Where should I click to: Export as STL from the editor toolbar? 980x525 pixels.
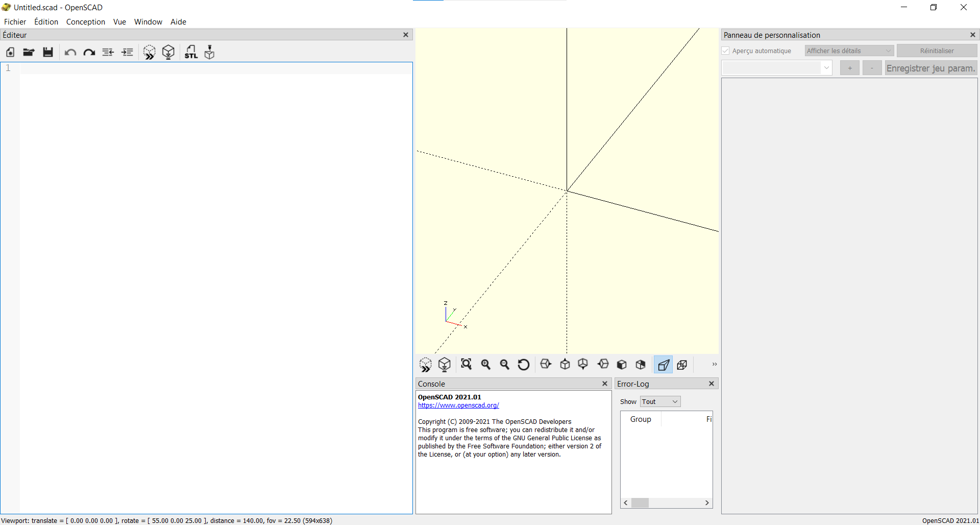191,52
